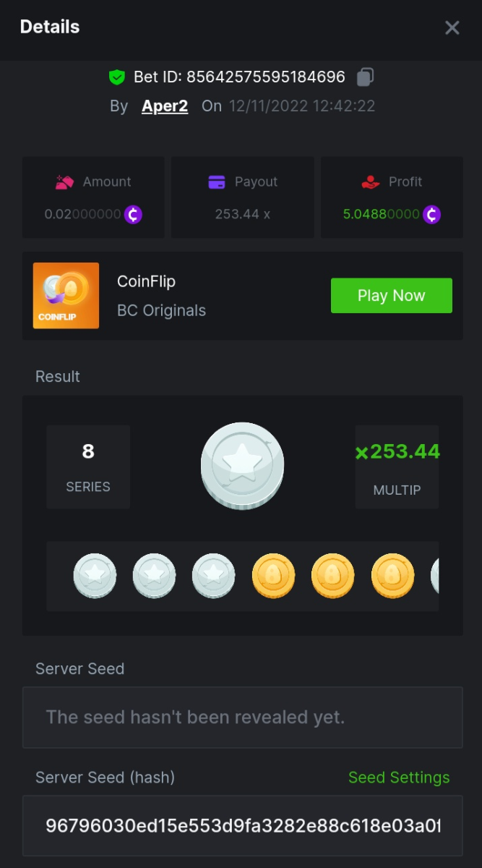Click the CoinFlip game thumbnail

click(x=66, y=295)
